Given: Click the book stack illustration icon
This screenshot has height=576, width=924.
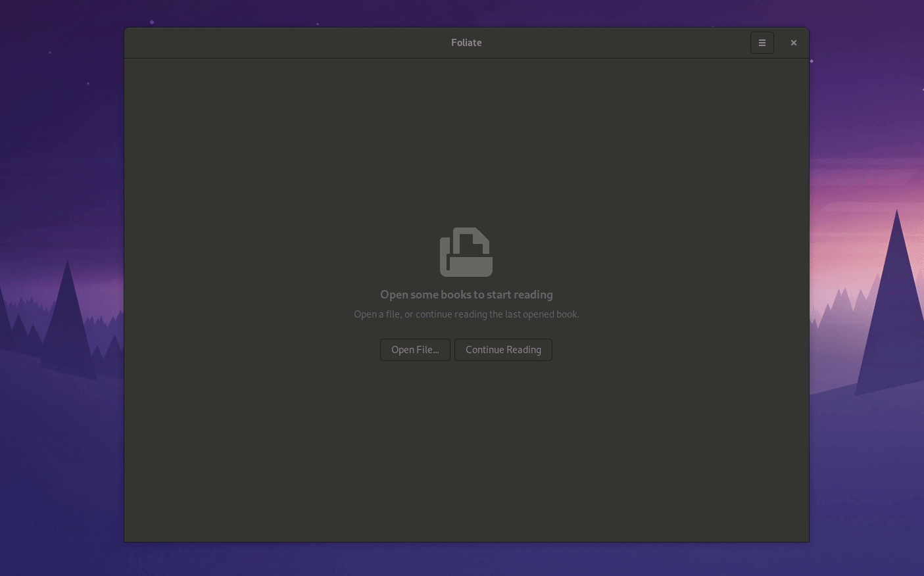Looking at the screenshot, I should (x=466, y=252).
